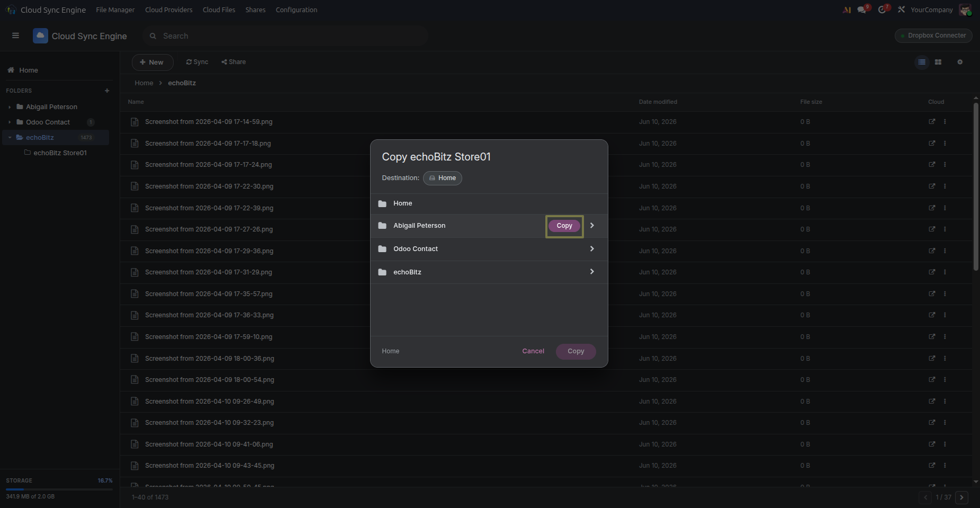Expand Abigail Peterson in copy dialog
Screen dimensions: 980x508
click(592, 225)
